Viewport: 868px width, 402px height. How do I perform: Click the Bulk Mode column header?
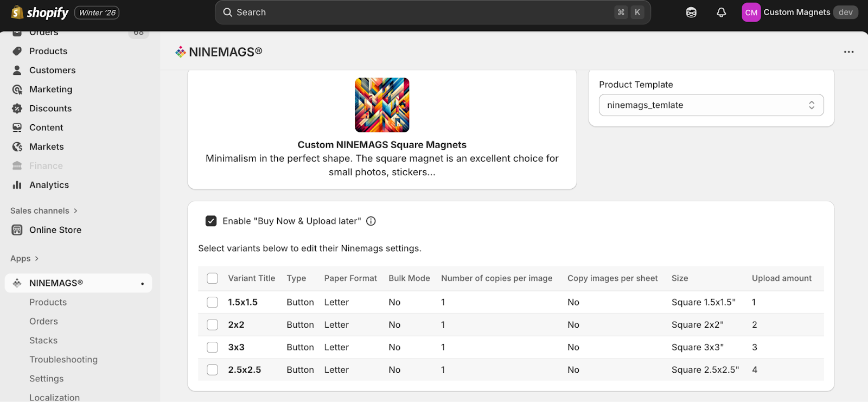(410, 278)
